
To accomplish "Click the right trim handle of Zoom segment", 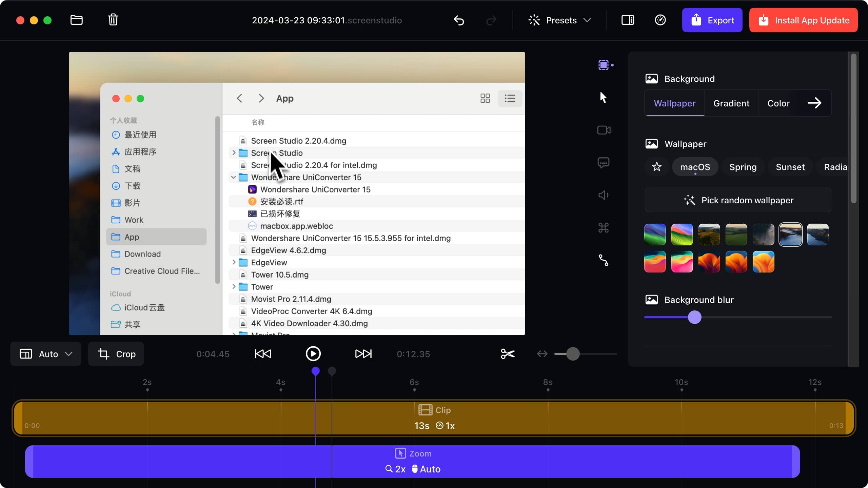I will pyautogui.click(x=796, y=461).
